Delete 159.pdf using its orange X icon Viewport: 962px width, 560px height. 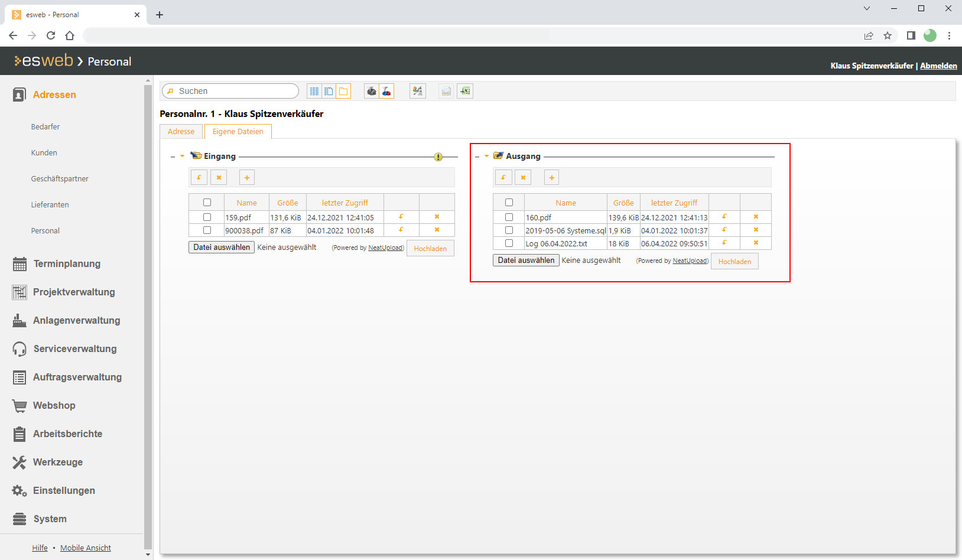(x=437, y=217)
